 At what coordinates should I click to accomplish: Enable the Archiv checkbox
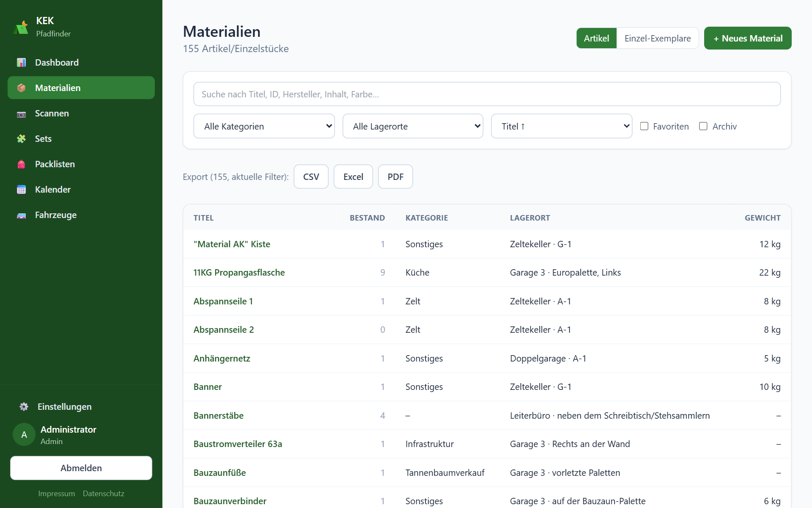(703, 126)
